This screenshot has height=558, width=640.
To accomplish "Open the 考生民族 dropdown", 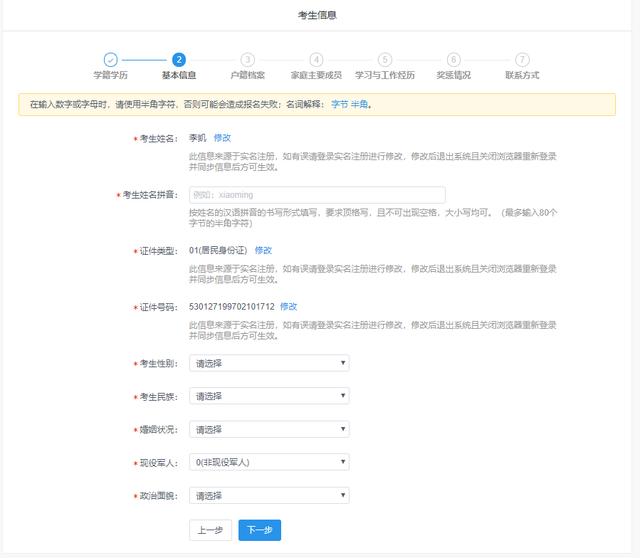I will [269, 396].
